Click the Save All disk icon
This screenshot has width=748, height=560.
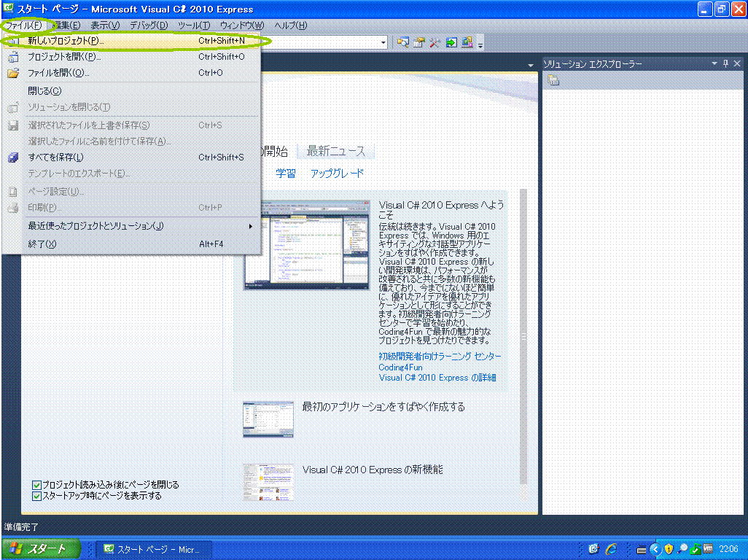pos(13,157)
